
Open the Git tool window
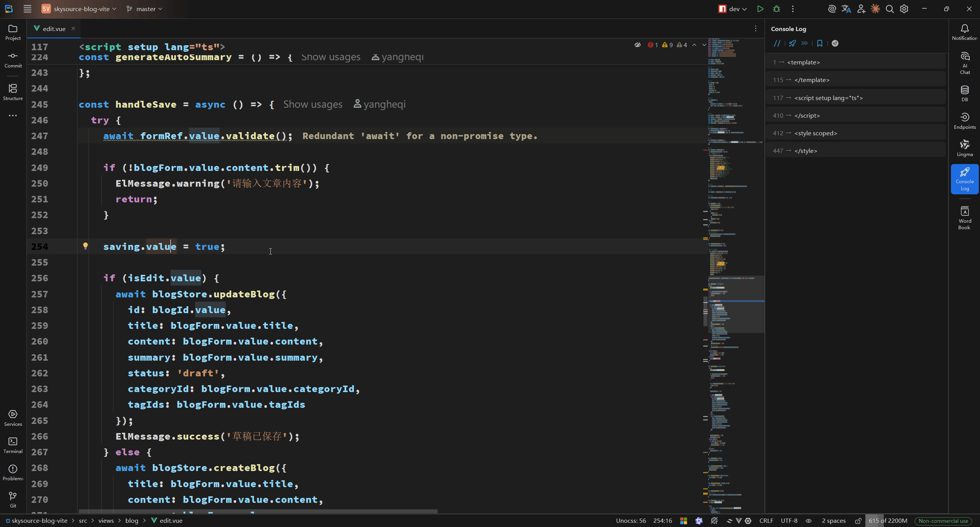click(x=13, y=500)
